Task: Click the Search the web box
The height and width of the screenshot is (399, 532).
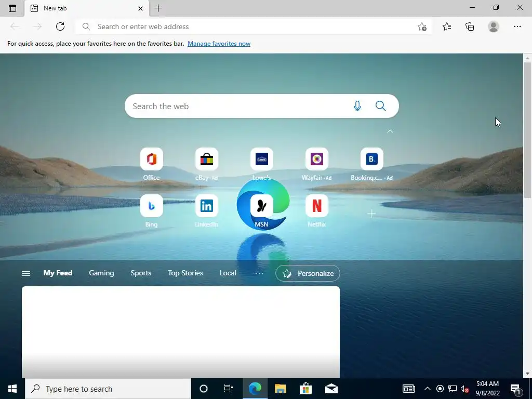Action: pyautogui.click(x=262, y=106)
